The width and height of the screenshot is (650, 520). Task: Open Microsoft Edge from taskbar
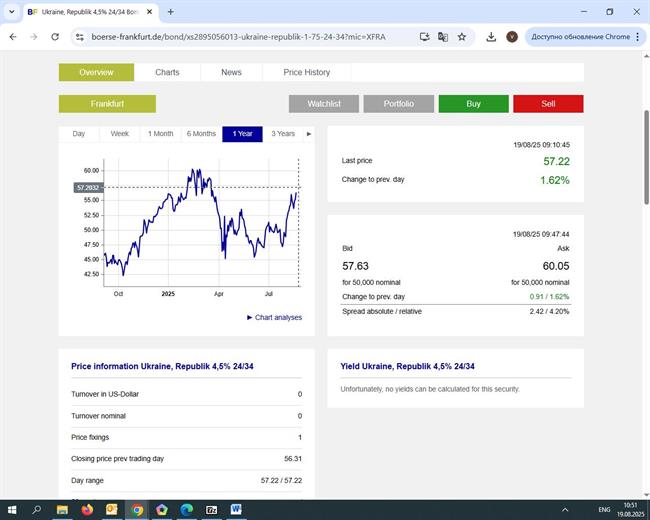187,510
